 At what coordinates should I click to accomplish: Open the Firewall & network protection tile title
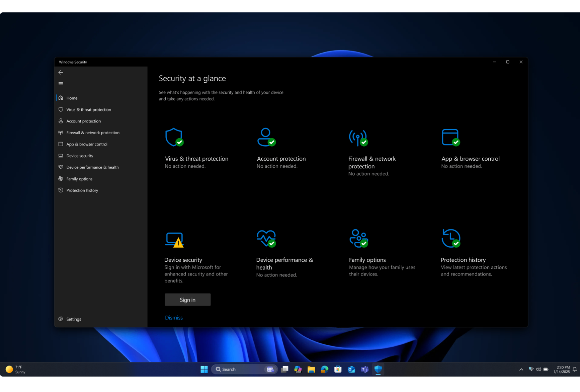click(372, 163)
